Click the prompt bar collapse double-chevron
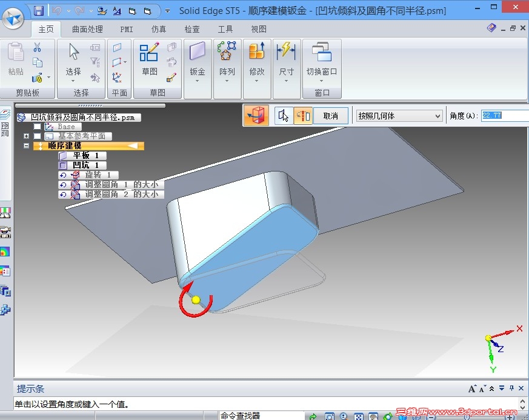The width and height of the screenshot is (529, 420). 492,388
